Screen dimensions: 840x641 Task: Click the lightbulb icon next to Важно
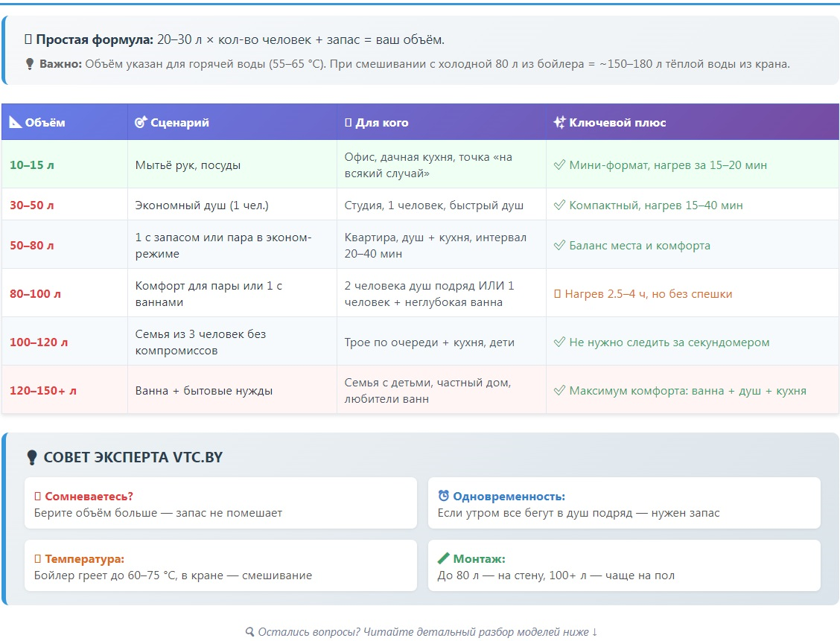[x=31, y=64]
